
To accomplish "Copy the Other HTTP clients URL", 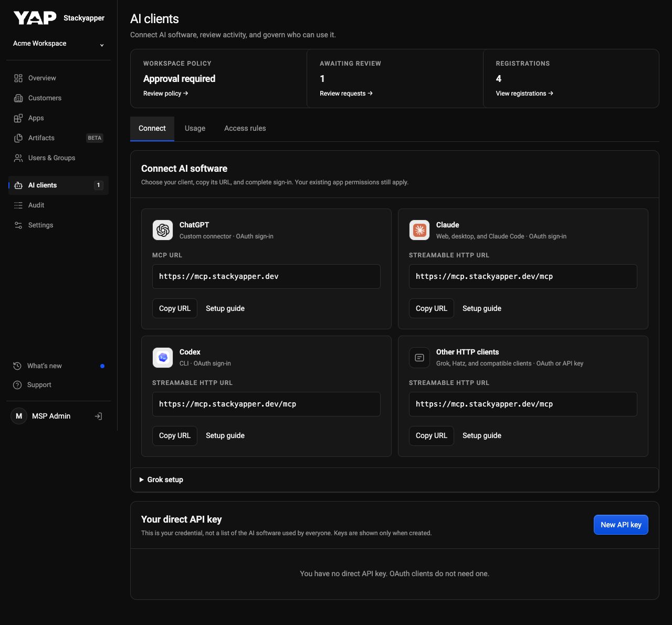I will [x=432, y=436].
